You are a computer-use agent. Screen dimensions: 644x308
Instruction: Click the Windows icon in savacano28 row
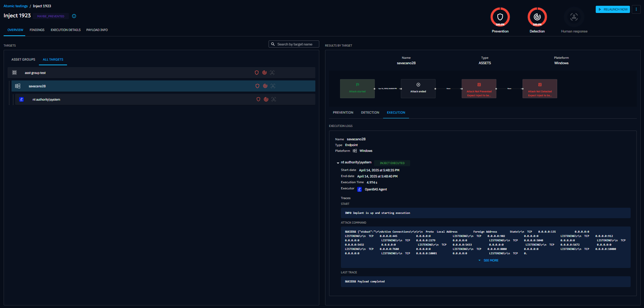[x=18, y=86]
